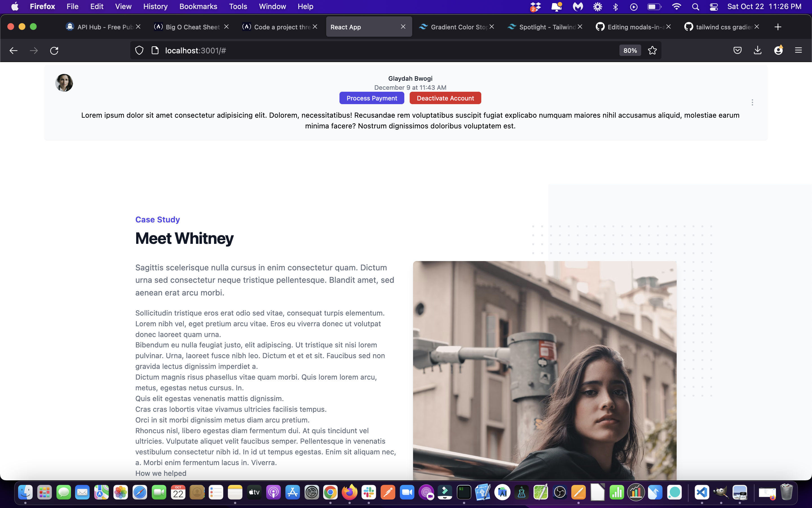Open Zoom from the dock
Screen dimensions: 812x508
pos(407,492)
